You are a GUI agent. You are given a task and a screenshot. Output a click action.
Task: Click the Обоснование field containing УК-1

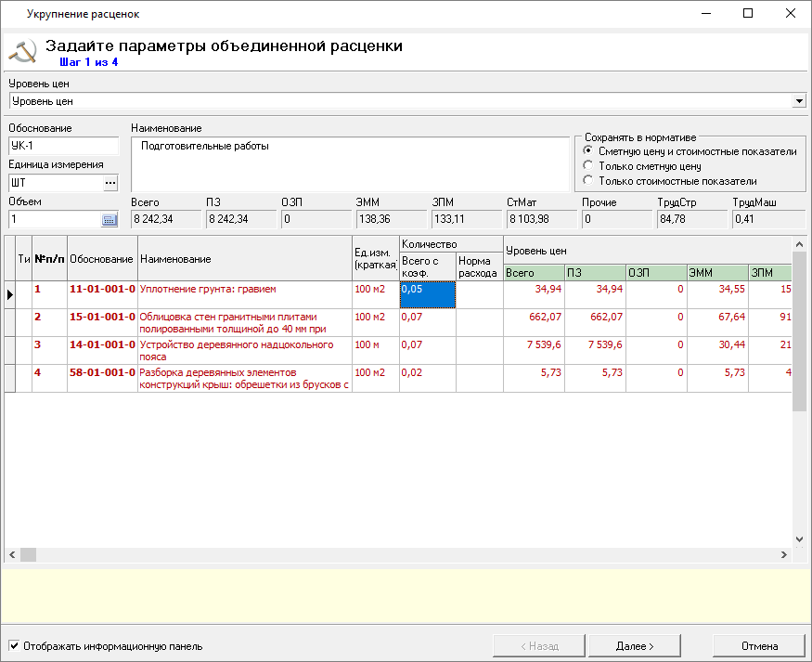63,146
